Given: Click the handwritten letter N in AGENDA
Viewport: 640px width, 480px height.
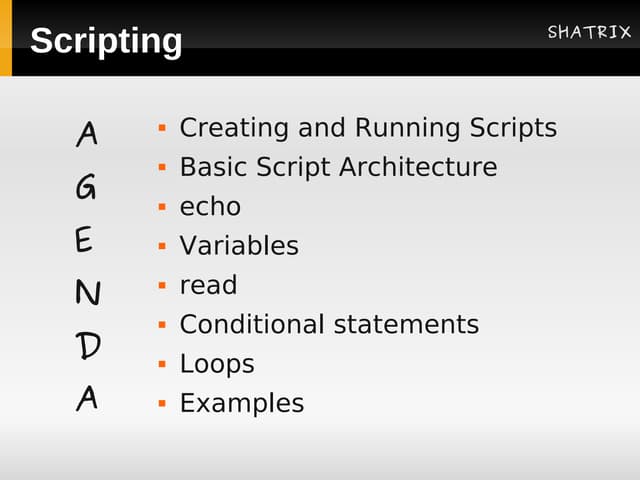Looking at the screenshot, I should click(88, 293).
